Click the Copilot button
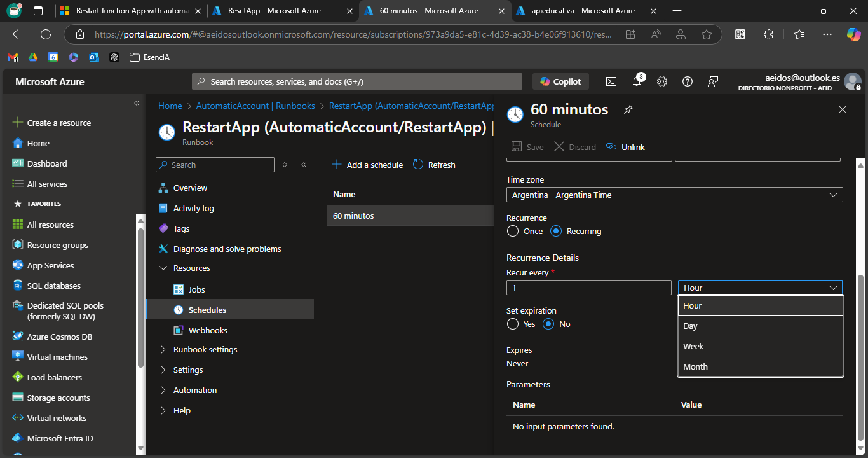The height and width of the screenshot is (458, 868). 560,81
